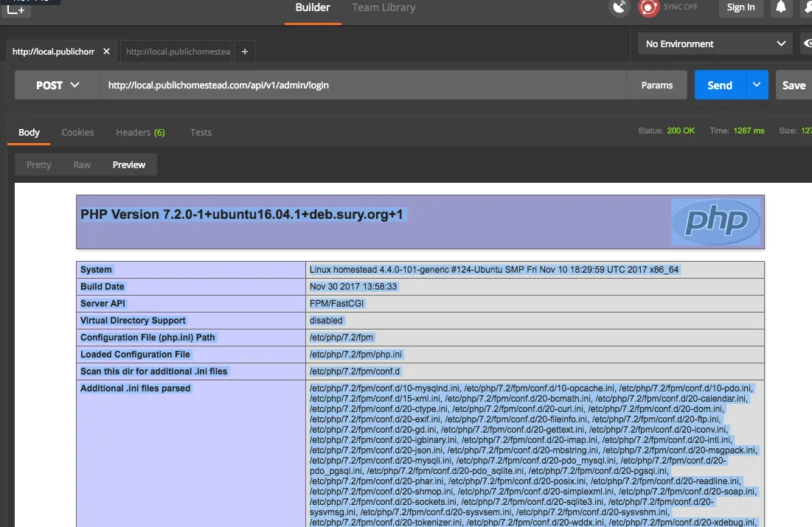Click the Additional .ini files parsed label
Viewport: 812px width, 527px height.
point(135,388)
